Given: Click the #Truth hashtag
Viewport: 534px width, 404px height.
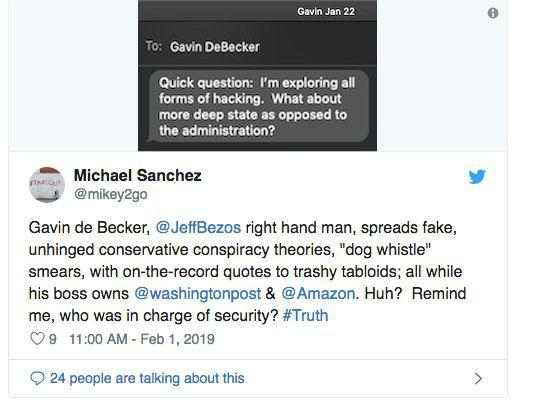Looking at the screenshot, I should click(305, 315).
